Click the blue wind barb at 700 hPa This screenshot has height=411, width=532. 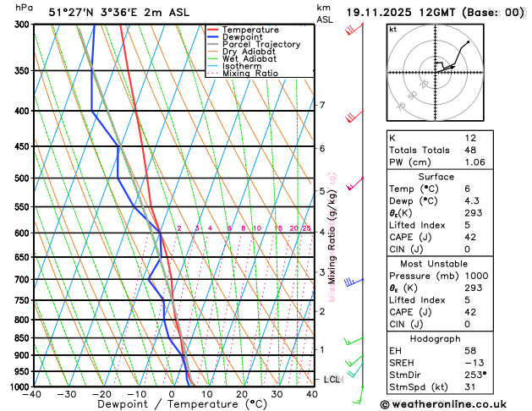click(x=354, y=282)
